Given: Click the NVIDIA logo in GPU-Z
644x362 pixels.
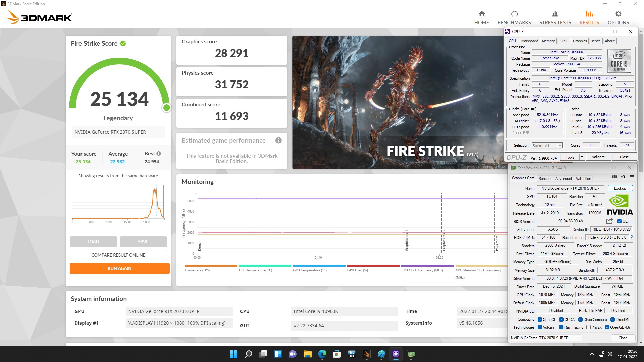Looking at the screenshot, I should point(620,205).
